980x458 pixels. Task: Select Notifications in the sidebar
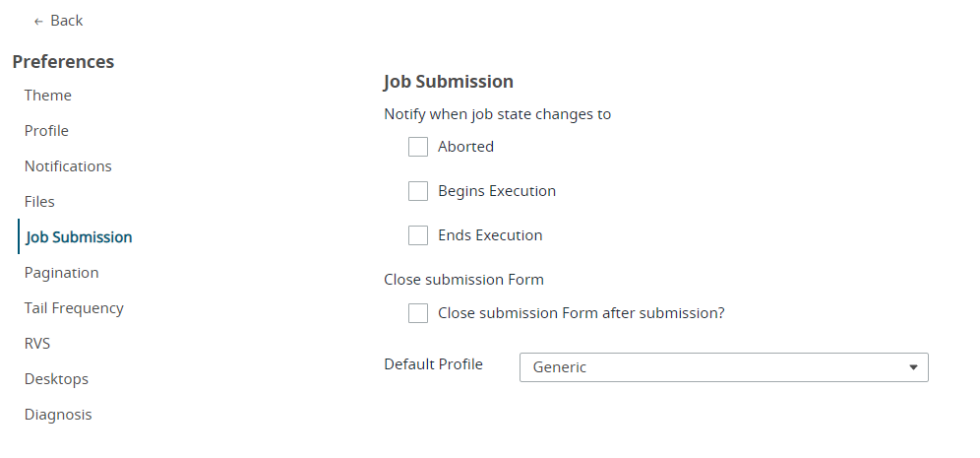pos(68,166)
